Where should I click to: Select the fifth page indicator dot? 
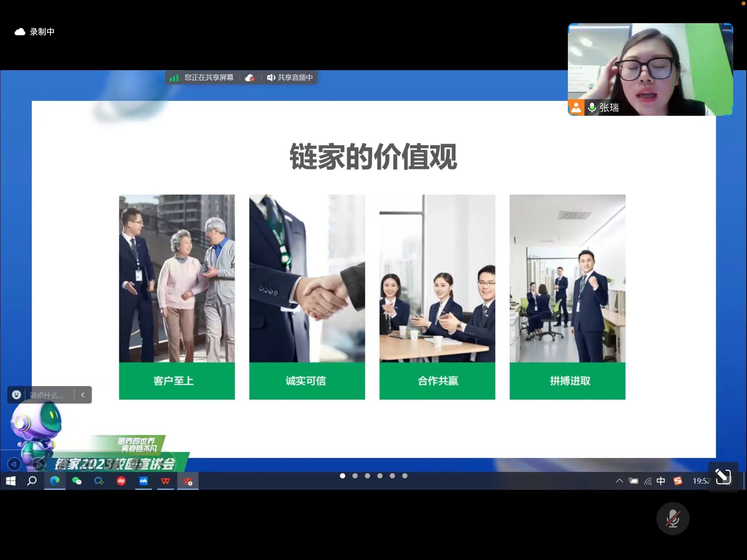click(x=392, y=476)
